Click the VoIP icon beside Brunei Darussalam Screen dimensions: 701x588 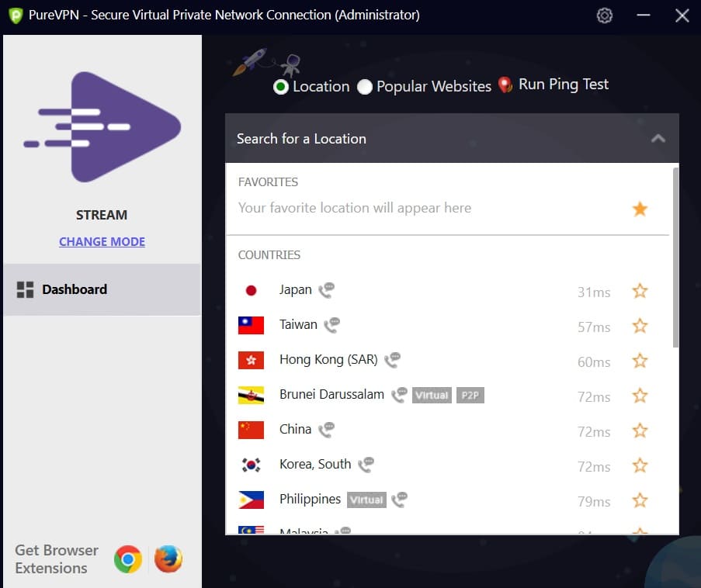click(399, 395)
